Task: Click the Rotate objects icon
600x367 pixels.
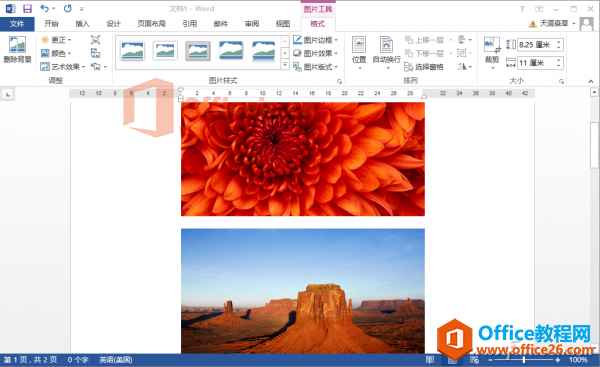Action: point(465,67)
